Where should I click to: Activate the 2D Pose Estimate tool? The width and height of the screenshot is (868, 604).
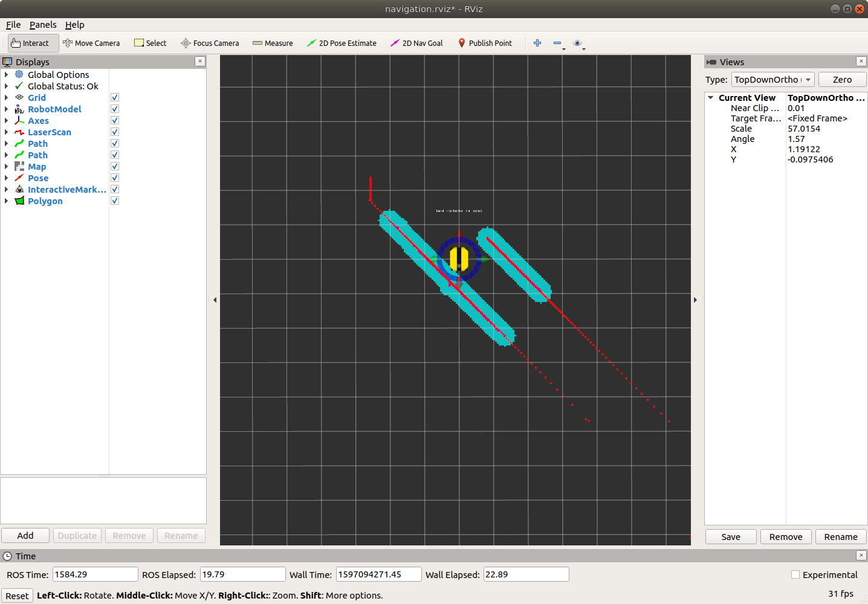coord(342,43)
